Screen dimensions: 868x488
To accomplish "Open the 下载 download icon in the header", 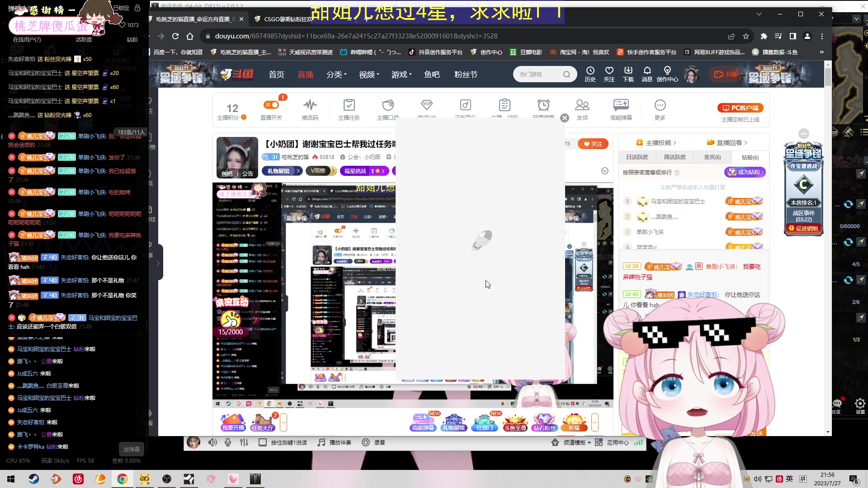I will [628, 74].
